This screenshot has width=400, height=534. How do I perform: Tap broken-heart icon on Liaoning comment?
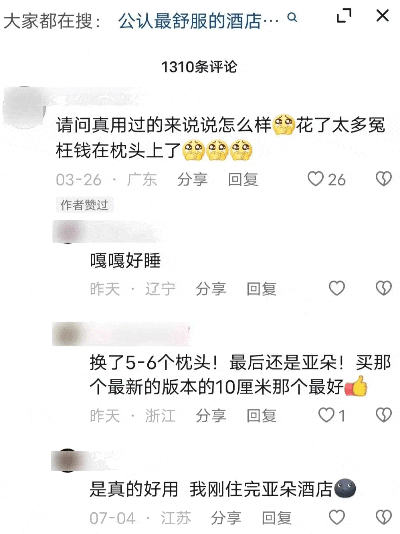[x=384, y=288]
